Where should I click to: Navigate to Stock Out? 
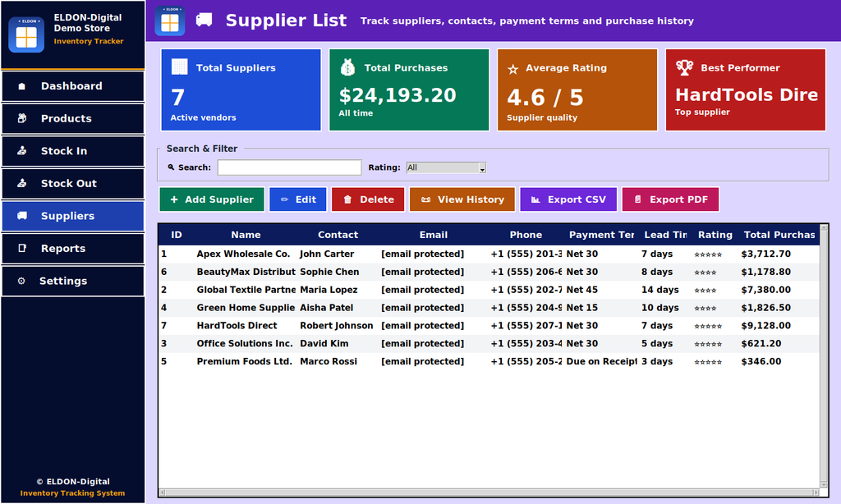[x=73, y=183]
